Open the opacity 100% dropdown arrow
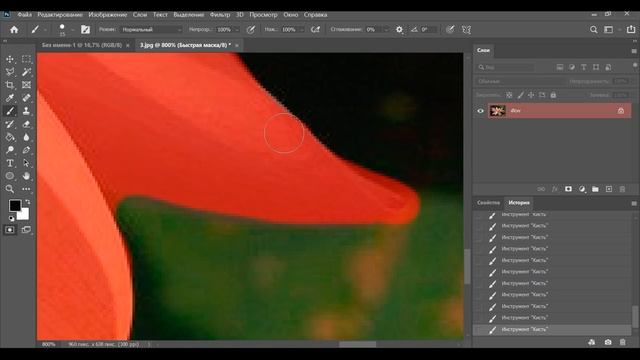640x360 pixels. 237,30
